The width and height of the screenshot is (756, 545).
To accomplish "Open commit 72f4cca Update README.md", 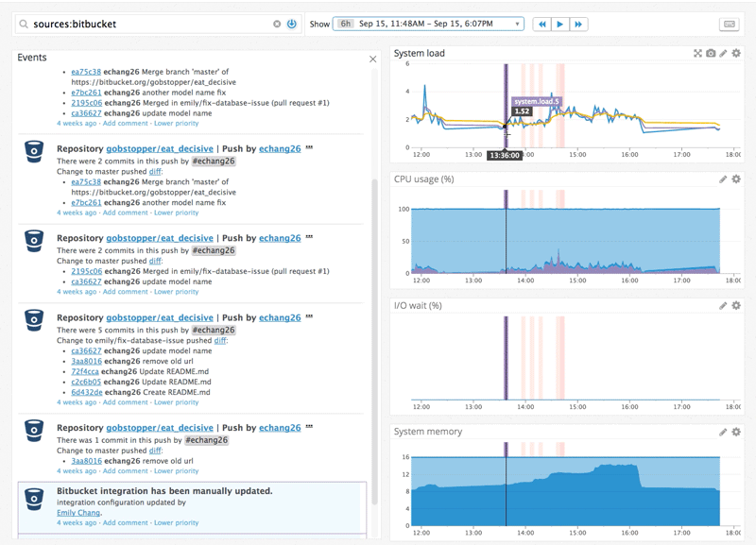I will point(84,371).
